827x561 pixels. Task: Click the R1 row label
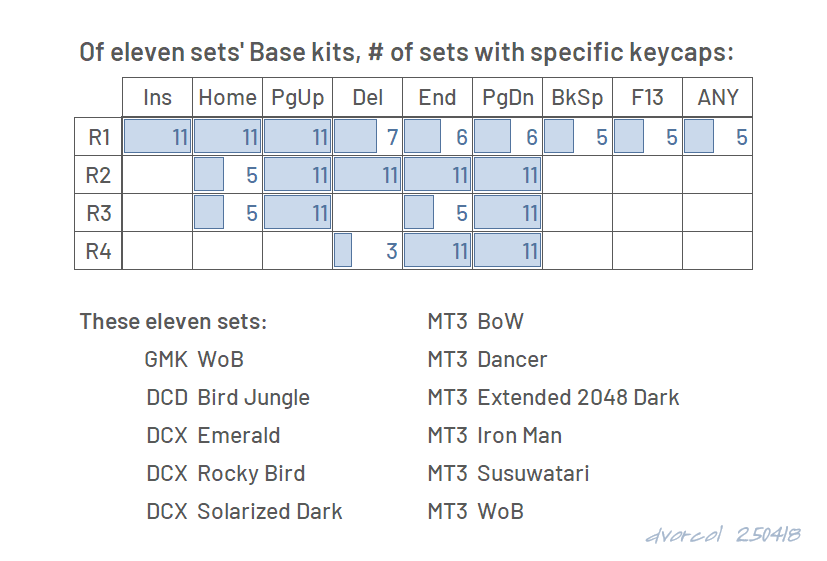click(x=99, y=137)
